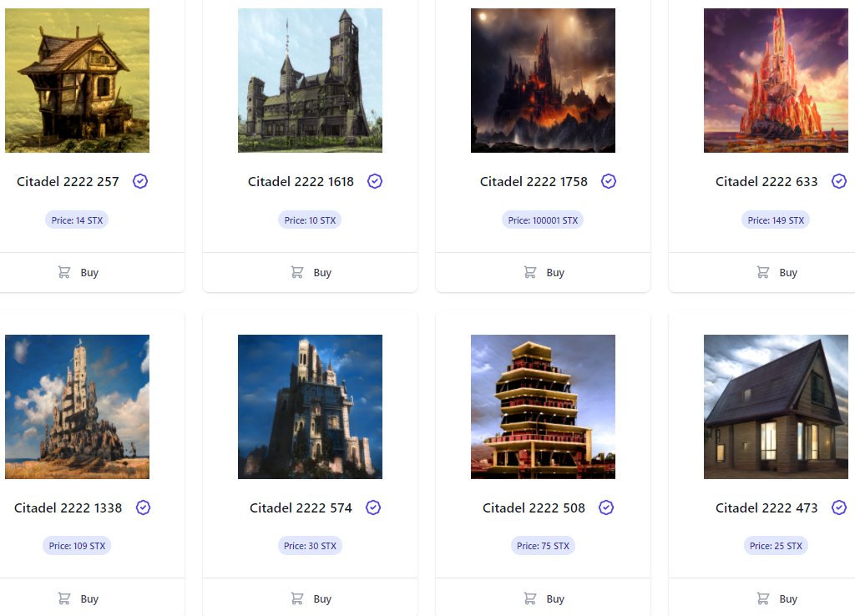Image resolution: width=855 pixels, height=616 pixels.
Task: Open the Citadel 2222 1338 artwork thumbnail
Action: click(x=77, y=406)
